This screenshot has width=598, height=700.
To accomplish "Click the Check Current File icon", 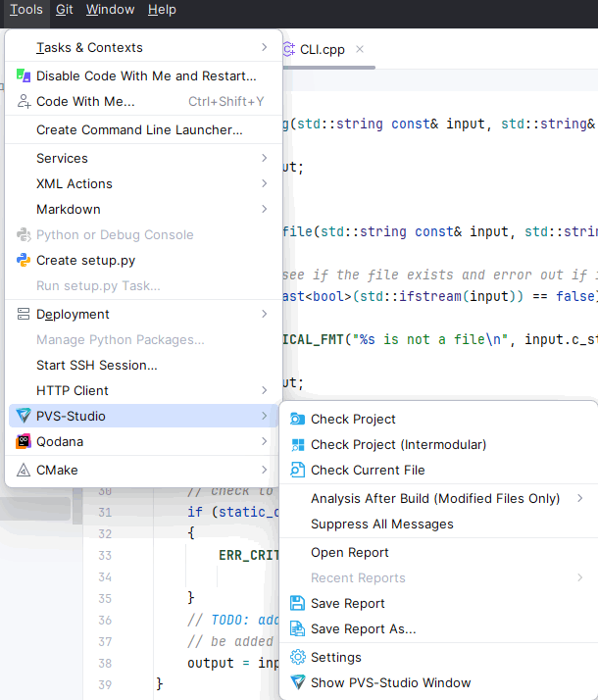I will click(297, 470).
